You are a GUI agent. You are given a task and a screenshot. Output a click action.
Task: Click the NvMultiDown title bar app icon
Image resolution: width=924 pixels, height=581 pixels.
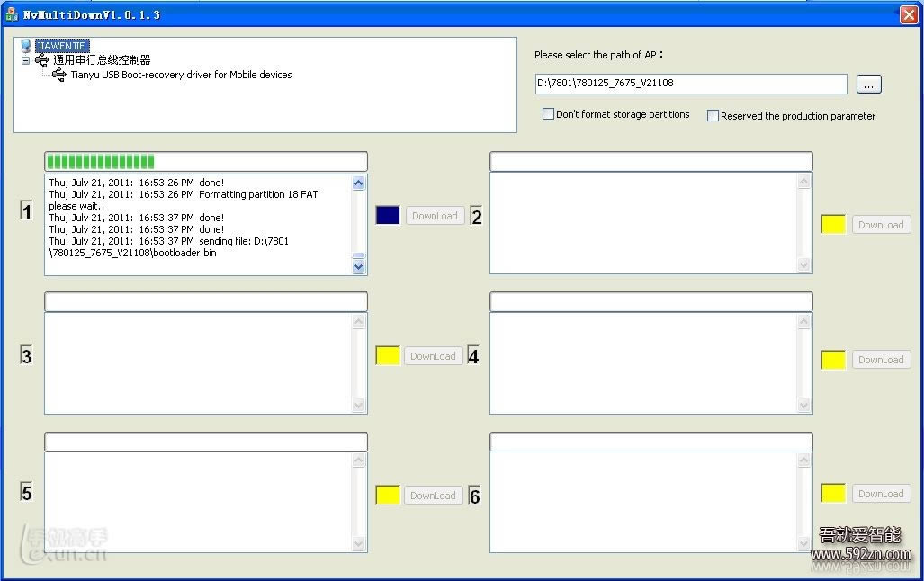tap(12, 14)
